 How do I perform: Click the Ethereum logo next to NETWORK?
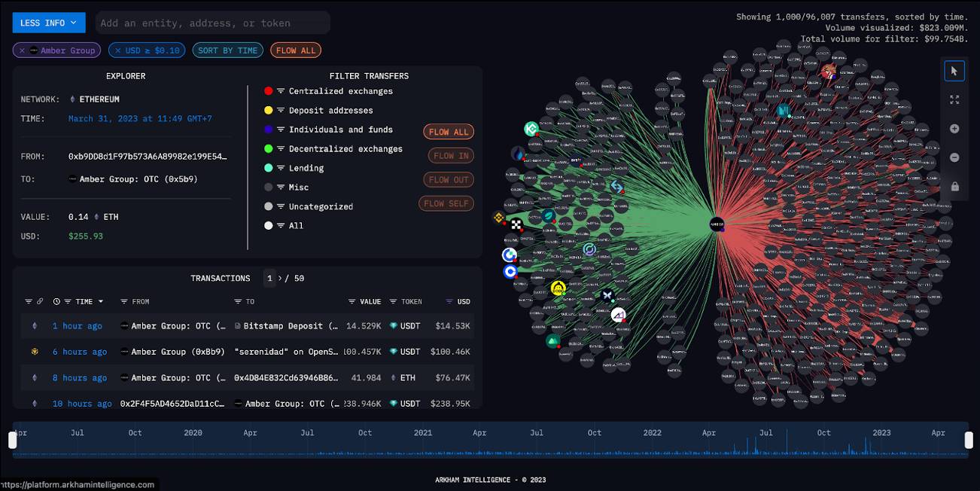[72, 99]
